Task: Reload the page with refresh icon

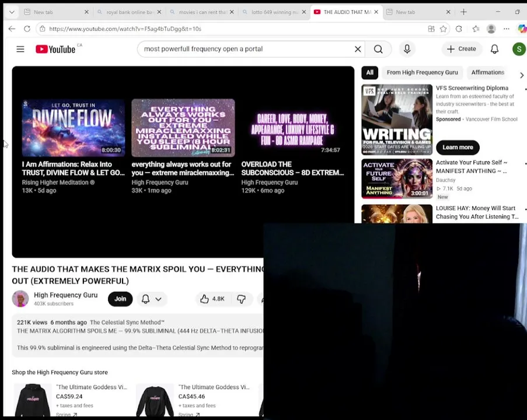Action: 27,29
